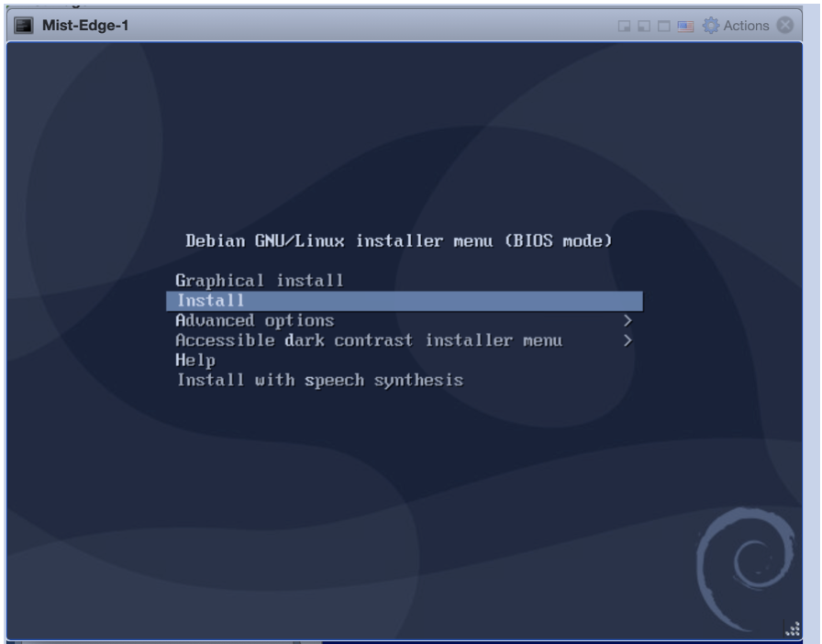Viewport: 822px width, 644px height.
Task: Click the full-size window icon in the title bar
Action: (663, 27)
